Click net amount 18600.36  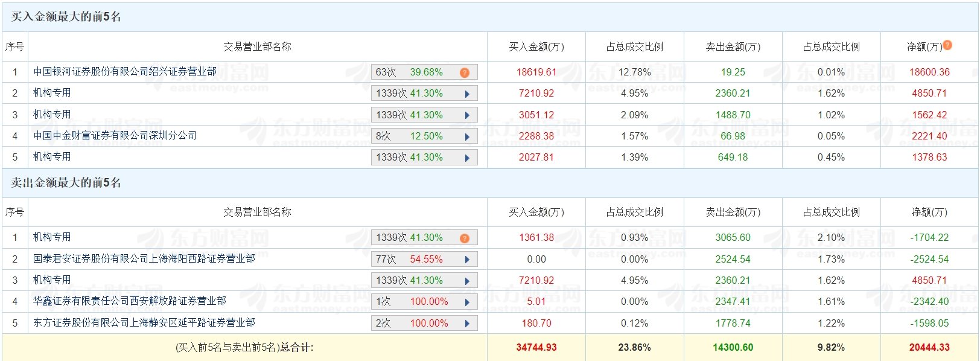929,72
